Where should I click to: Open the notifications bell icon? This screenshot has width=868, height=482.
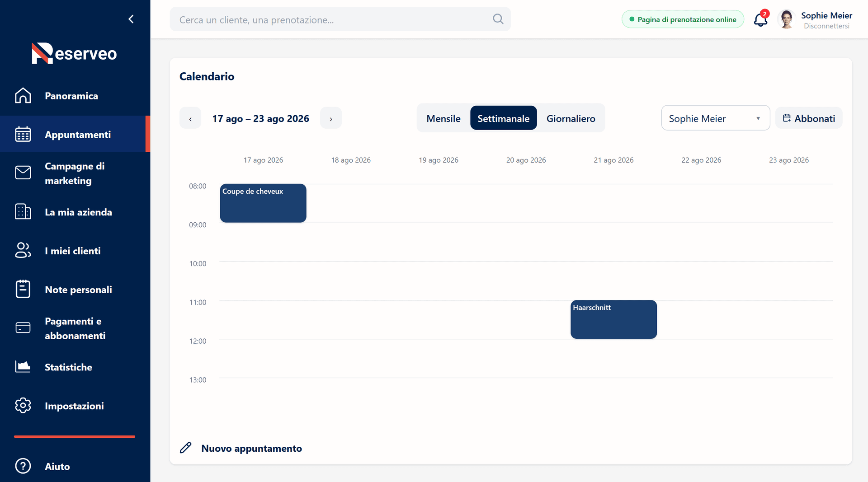click(x=761, y=19)
